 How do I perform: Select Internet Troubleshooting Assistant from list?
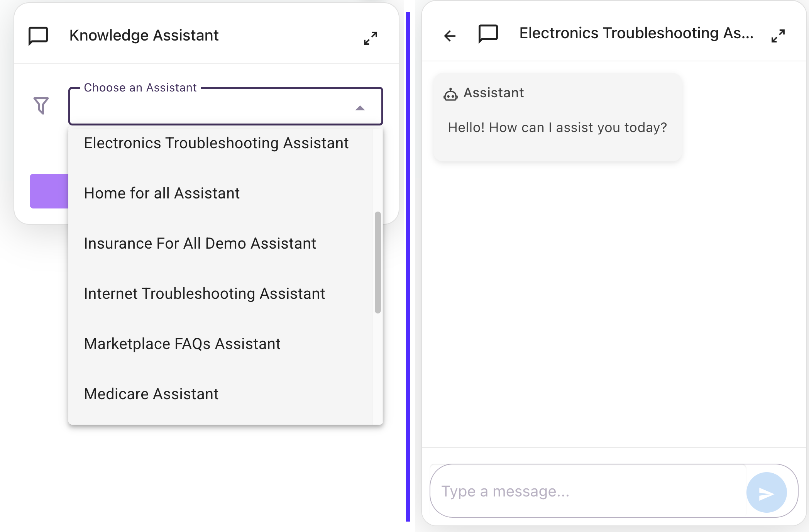[x=205, y=294]
